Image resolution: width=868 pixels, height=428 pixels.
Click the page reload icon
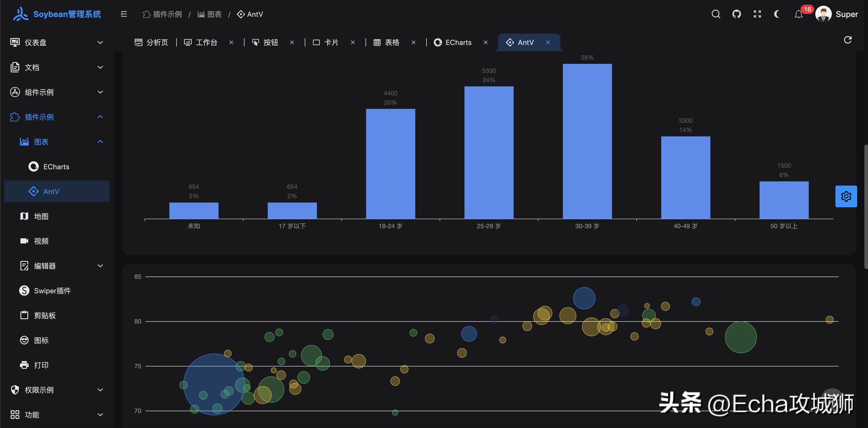pos(847,40)
